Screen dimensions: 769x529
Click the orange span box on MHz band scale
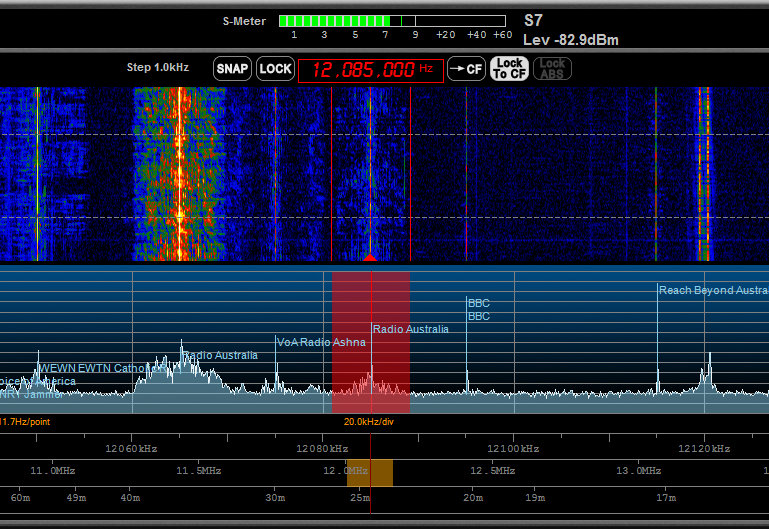coord(370,473)
